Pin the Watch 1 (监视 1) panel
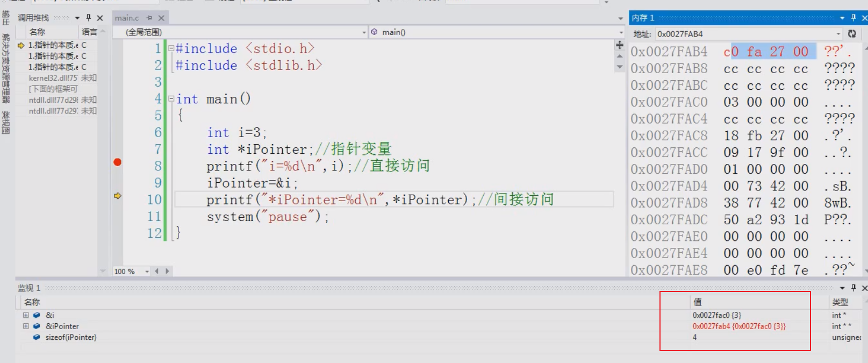 pos(853,288)
